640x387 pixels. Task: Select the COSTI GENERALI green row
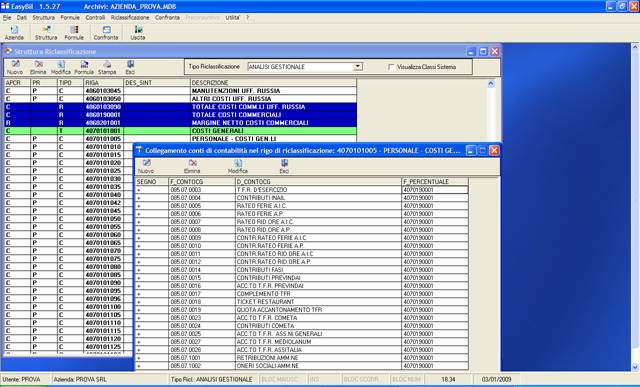(x=180, y=131)
